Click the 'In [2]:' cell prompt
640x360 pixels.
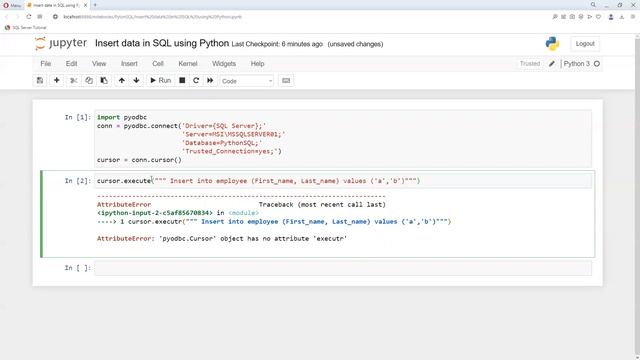[x=78, y=180]
